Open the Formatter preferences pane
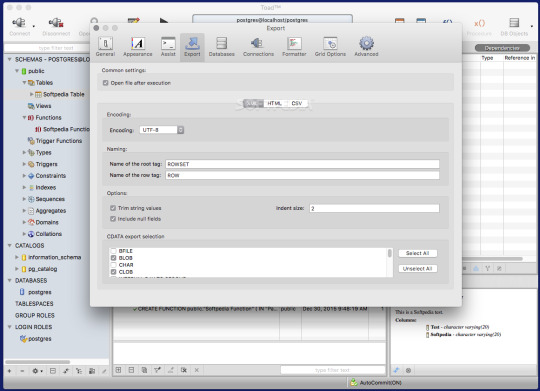Screen dimensions: 540x391 (x=294, y=47)
